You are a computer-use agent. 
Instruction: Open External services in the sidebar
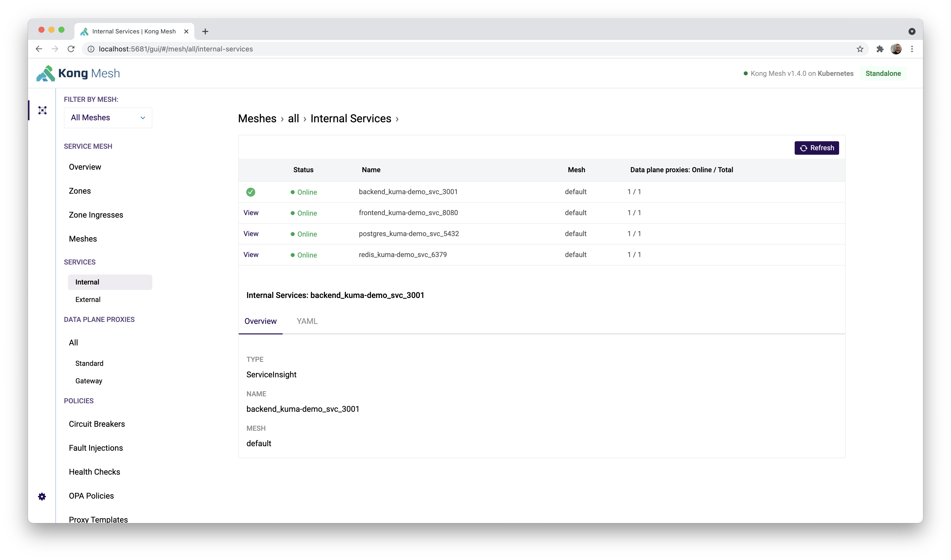(x=88, y=299)
